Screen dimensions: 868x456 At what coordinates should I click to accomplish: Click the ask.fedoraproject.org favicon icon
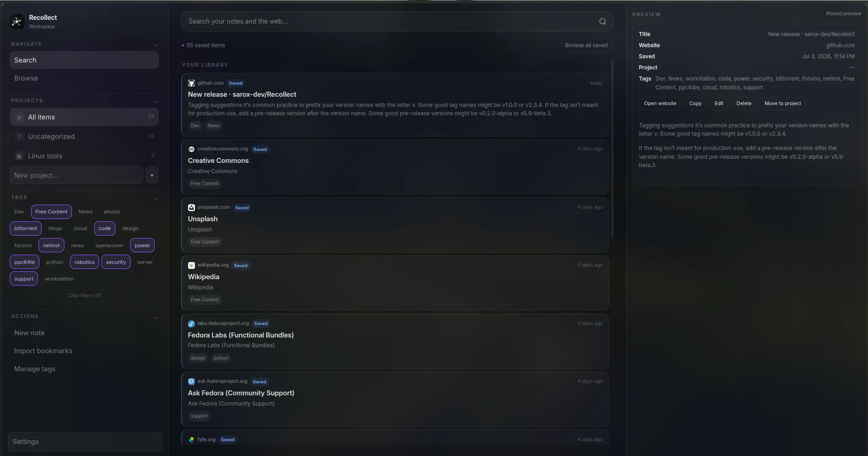[191, 381]
